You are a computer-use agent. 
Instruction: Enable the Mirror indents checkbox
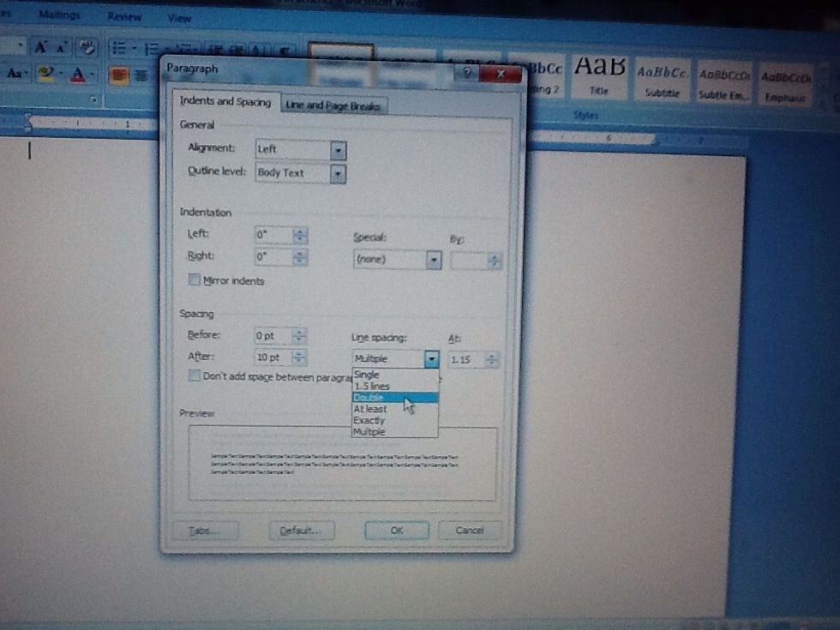click(194, 280)
